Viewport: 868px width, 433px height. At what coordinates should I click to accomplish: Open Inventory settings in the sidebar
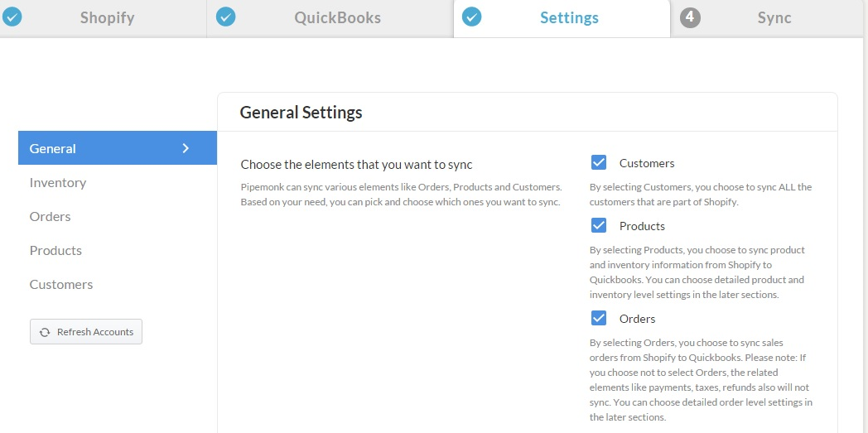coord(58,182)
